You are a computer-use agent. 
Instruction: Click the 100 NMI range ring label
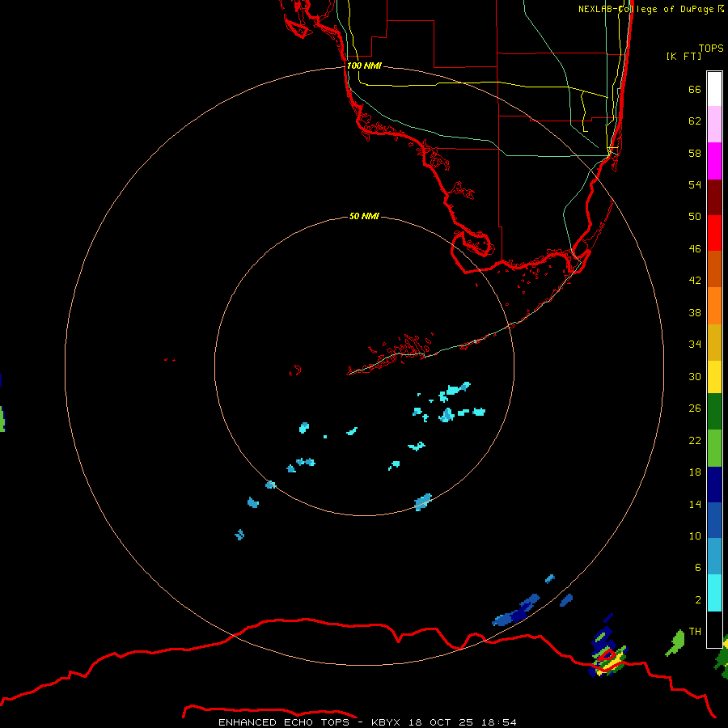coord(364,66)
